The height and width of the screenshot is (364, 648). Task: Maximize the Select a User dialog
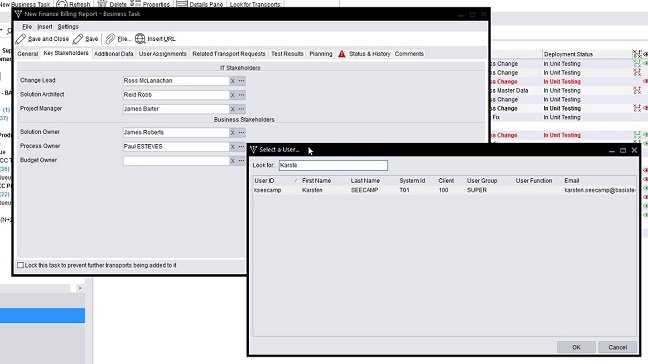tap(623, 150)
